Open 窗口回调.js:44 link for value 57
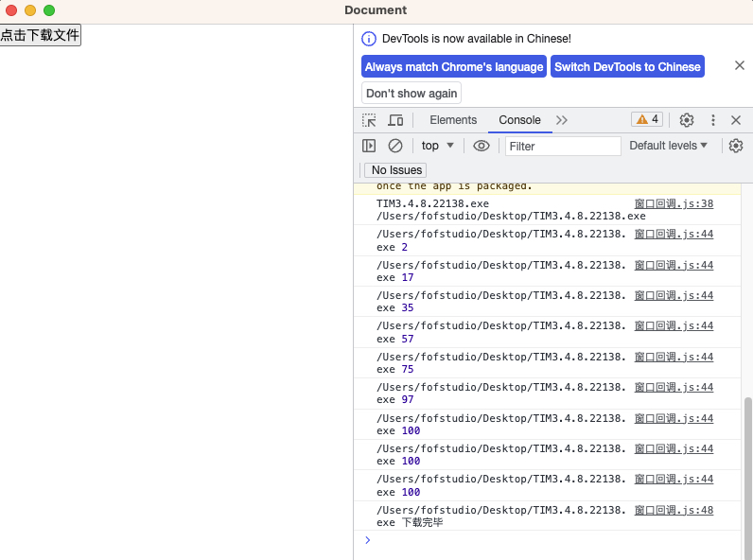This screenshot has height=560, width=753. (674, 325)
